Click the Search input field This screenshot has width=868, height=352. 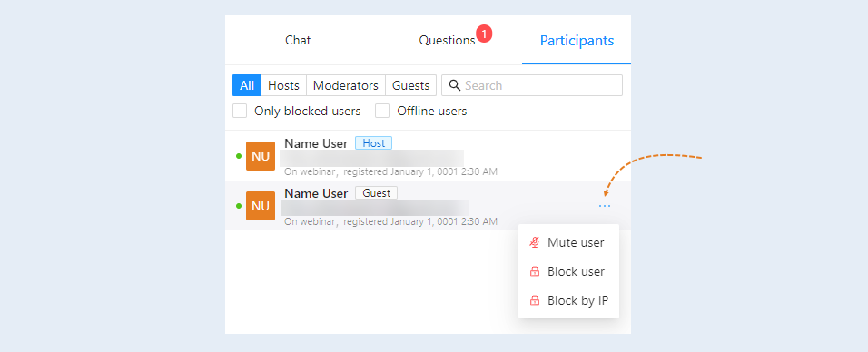coord(532,86)
